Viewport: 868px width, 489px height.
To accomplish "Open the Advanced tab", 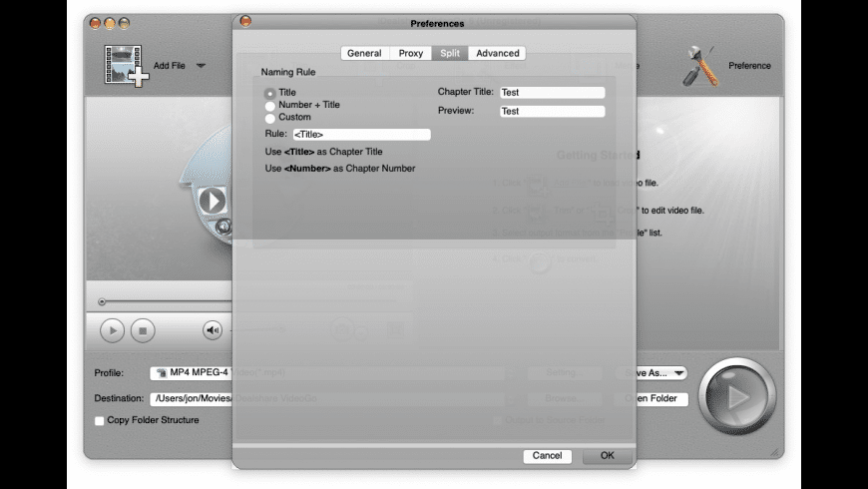I will [x=497, y=53].
